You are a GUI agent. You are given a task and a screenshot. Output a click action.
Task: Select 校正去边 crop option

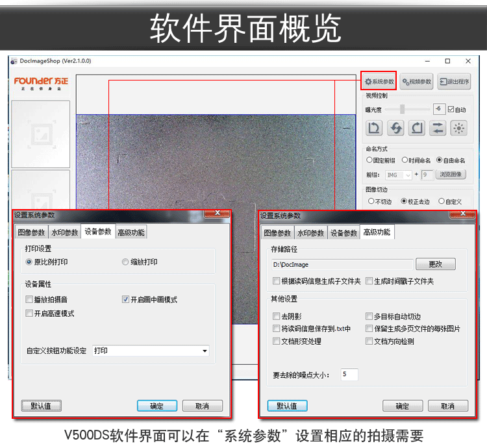pyautogui.click(x=404, y=201)
